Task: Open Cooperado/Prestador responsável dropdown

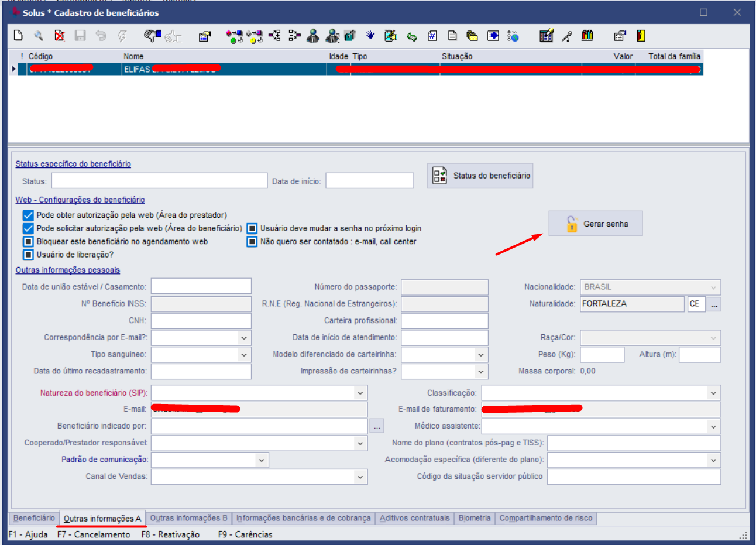Action: pyautogui.click(x=360, y=443)
